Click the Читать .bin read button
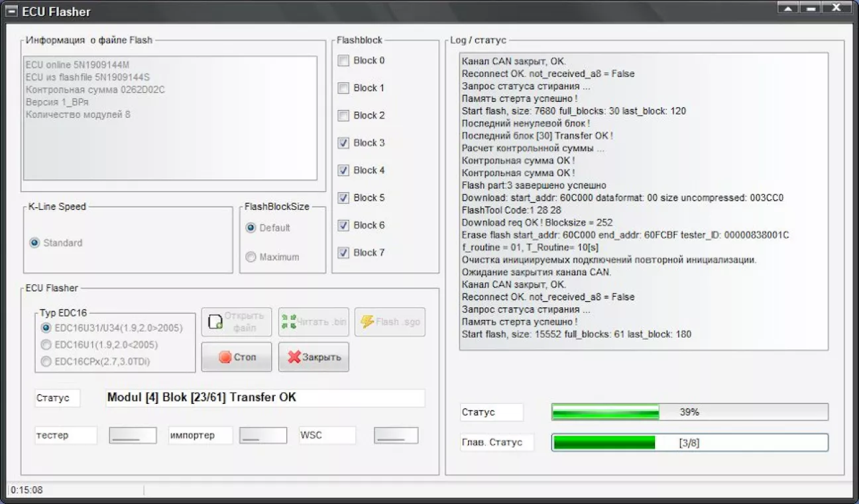 [x=314, y=322]
